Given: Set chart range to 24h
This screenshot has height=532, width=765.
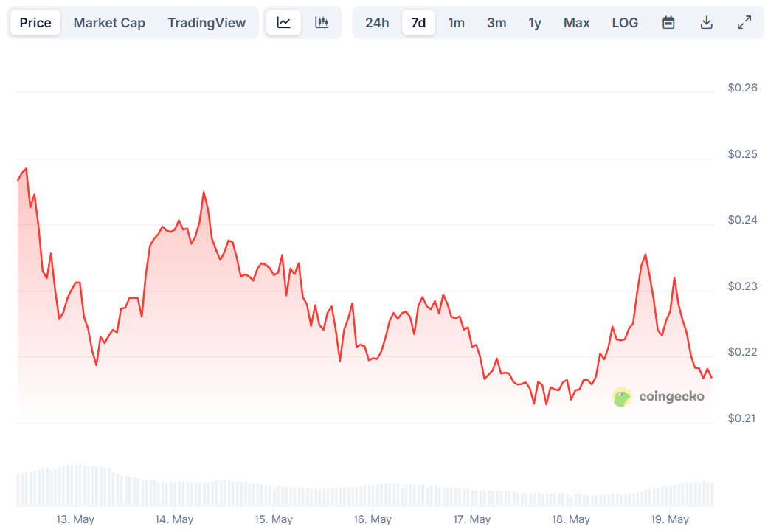Looking at the screenshot, I should click(x=377, y=22).
